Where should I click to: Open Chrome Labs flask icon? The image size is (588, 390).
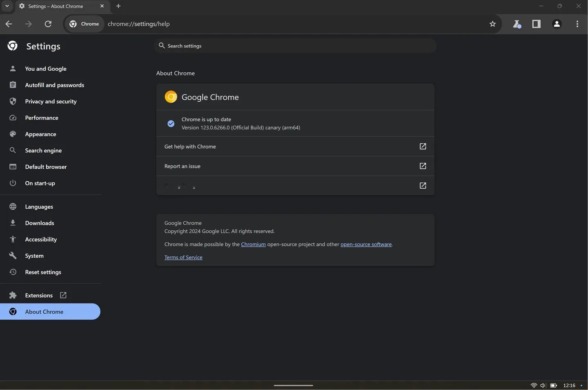coord(517,24)
